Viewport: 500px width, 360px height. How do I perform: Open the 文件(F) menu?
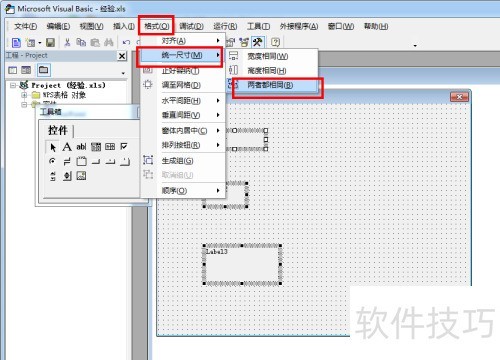[26, 26]
